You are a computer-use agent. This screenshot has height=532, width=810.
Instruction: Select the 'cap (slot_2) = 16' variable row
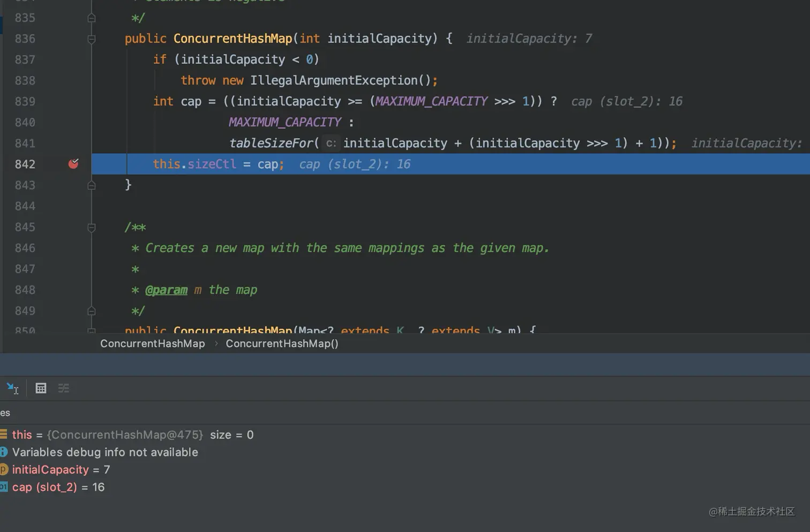405,487
